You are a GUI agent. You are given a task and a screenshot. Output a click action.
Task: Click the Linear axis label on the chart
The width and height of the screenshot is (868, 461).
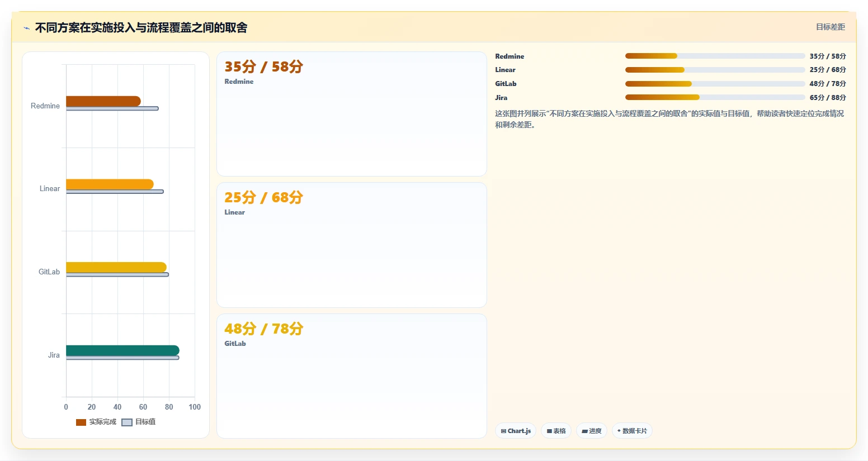pyautogui.click(x=50, y=188)
